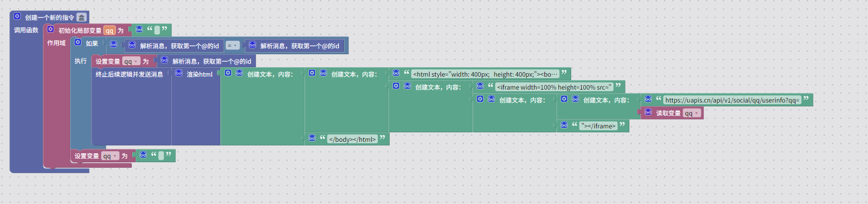Click the empty text field after 初始化局部变量 qq
This screenshot has height=204, width=868.
tap(157, 30)
